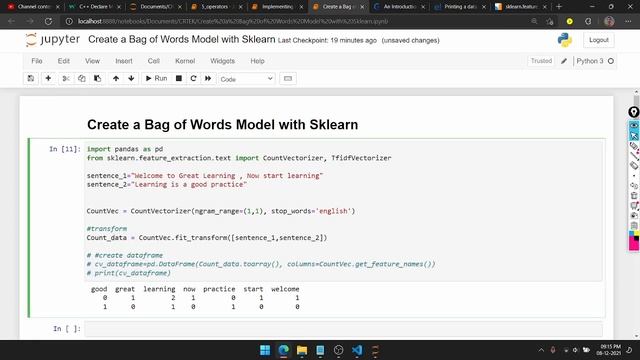Open a new browser tab
Viewport: 640px width, 360px height.
(x=559, y=7)
